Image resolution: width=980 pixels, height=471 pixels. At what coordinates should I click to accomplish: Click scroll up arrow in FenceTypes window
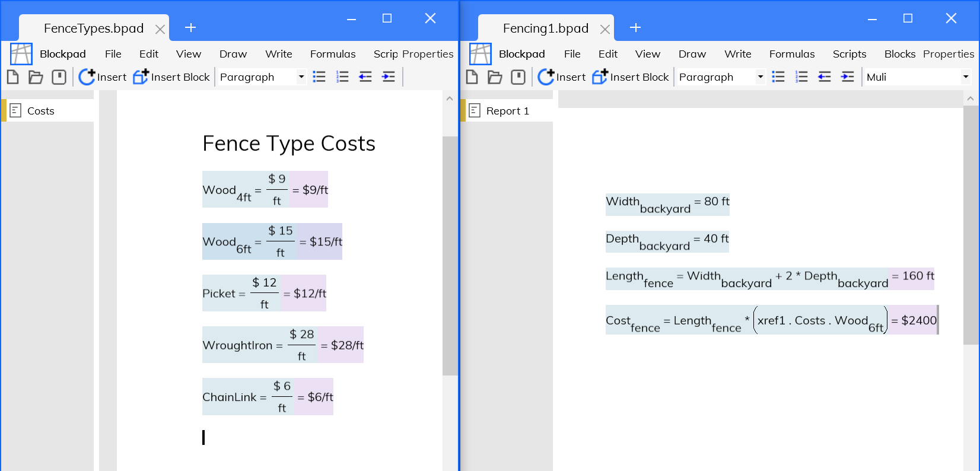click(450, 98)
